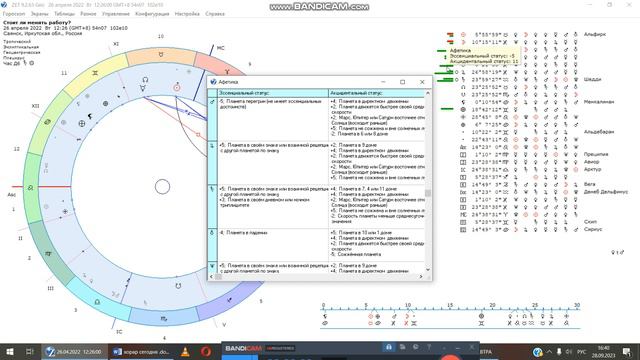
Task: Open the Экраны menu
Action: click(40, 14)
